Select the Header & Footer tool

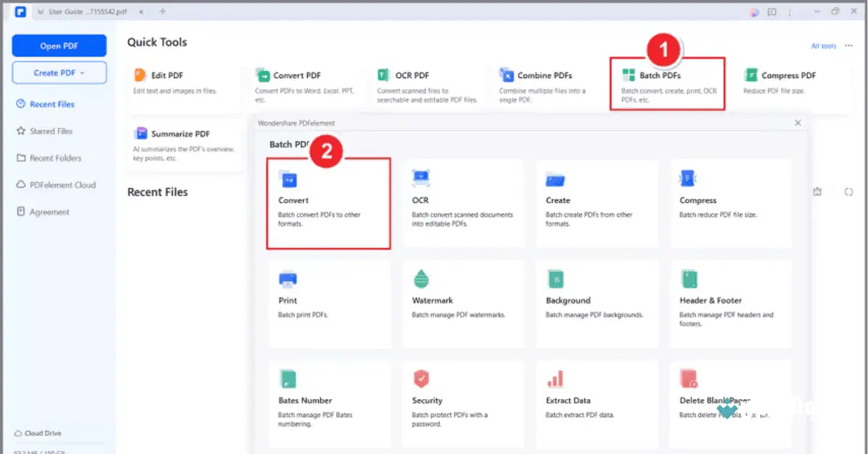coord(731,304)
